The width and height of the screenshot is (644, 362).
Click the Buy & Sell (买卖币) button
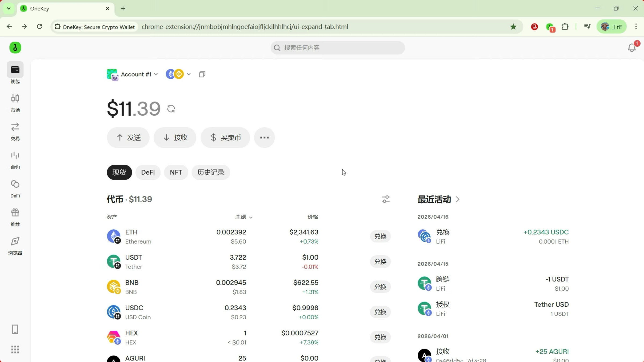pos(225,137)
